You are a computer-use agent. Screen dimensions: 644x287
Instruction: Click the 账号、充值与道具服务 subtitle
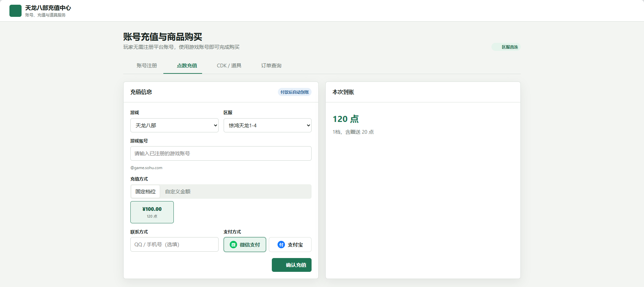pos(45,15)
